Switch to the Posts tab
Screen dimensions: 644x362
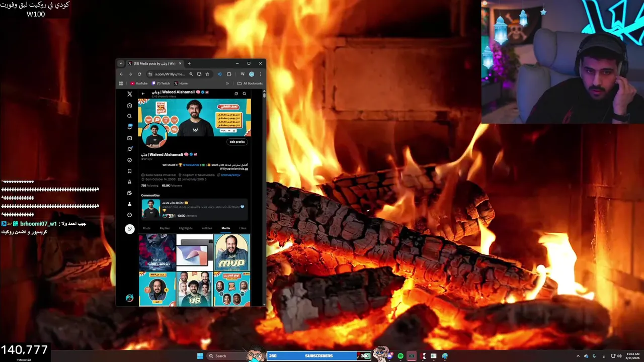147,228
